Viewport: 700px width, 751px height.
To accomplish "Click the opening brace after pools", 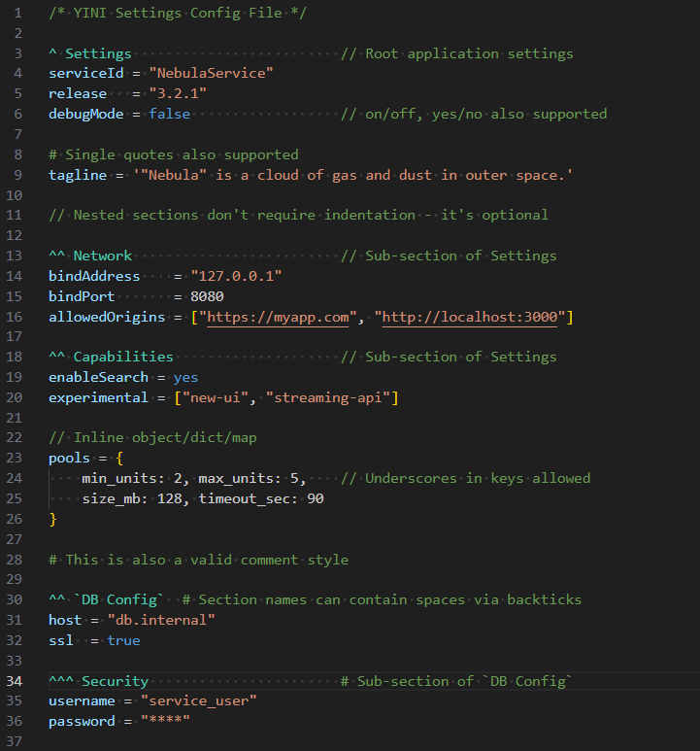I will [119, 459].
